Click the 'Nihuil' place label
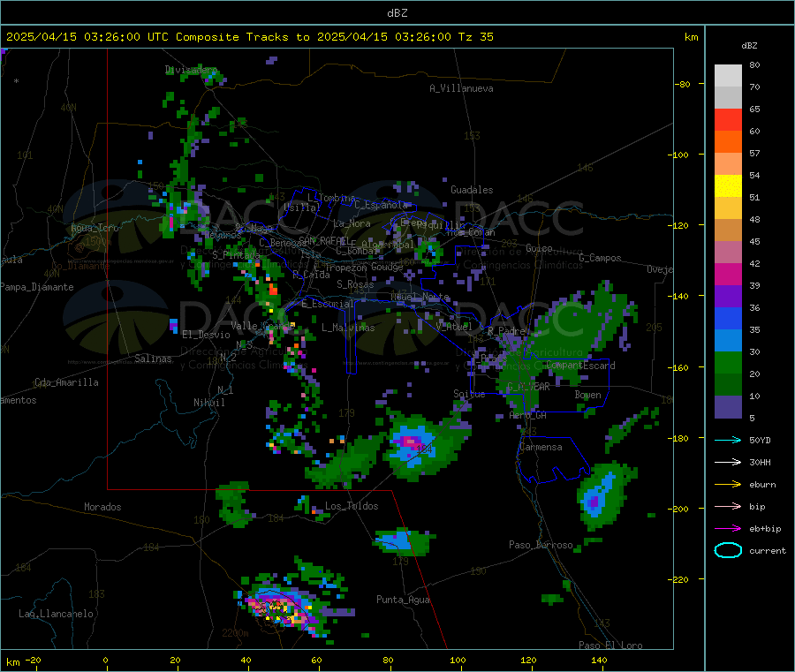The image size is (795, 672). click(x=209, y=403)
